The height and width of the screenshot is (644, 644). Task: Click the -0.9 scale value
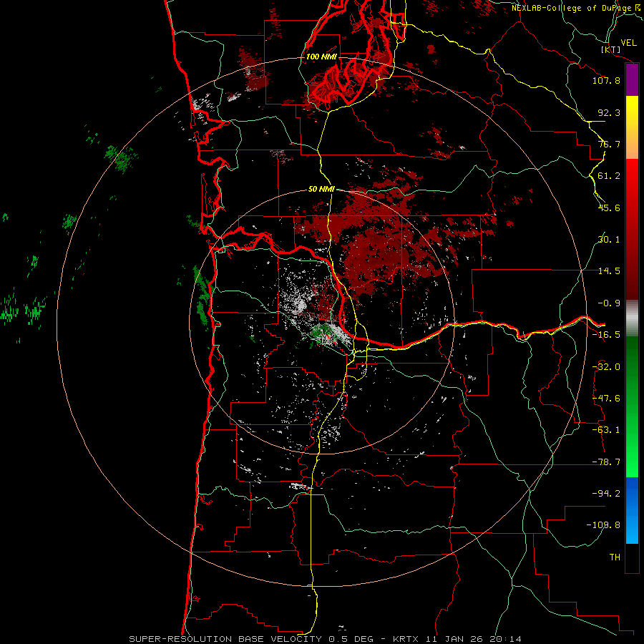point(609,303)
